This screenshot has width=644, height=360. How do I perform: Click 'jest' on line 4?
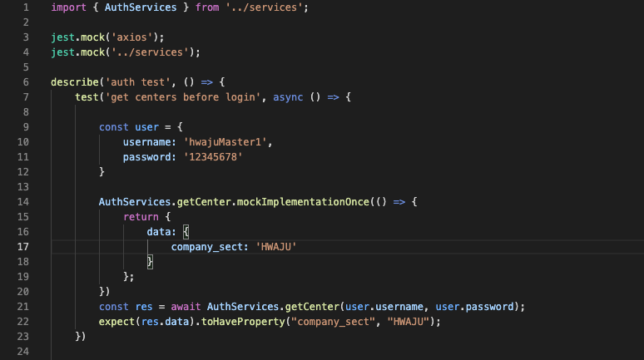coord(63,52)
